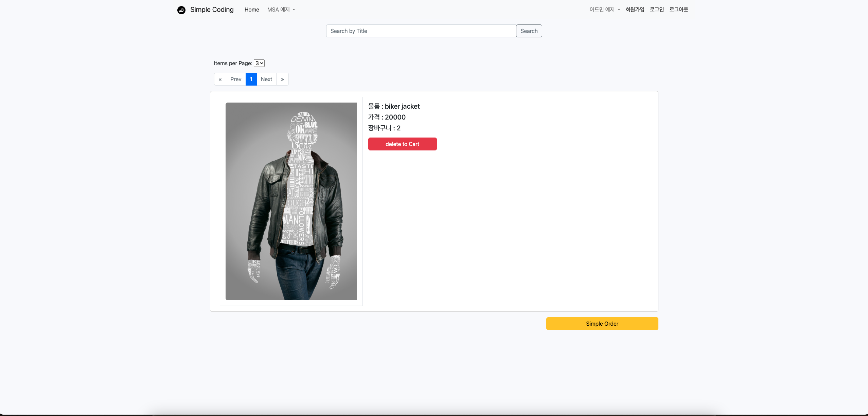Focus the Search by Title field
This screenshot has width=868, height=416.
pos(421,31)
